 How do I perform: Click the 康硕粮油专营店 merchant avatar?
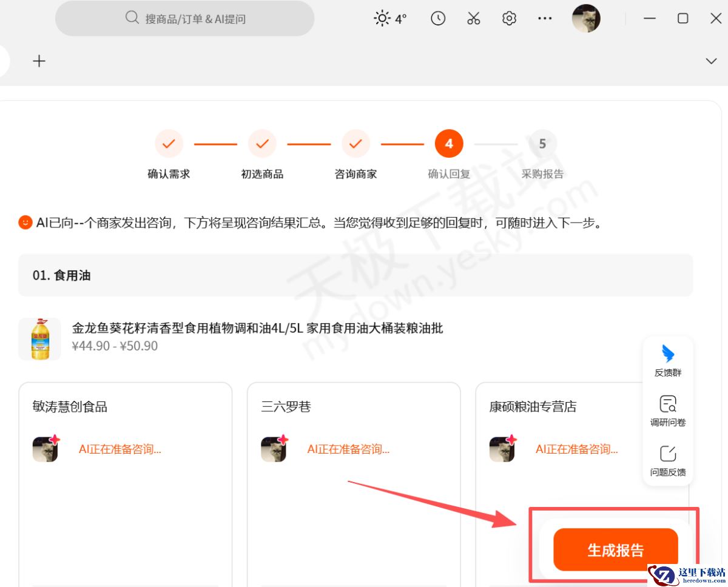tap(502, 449)
